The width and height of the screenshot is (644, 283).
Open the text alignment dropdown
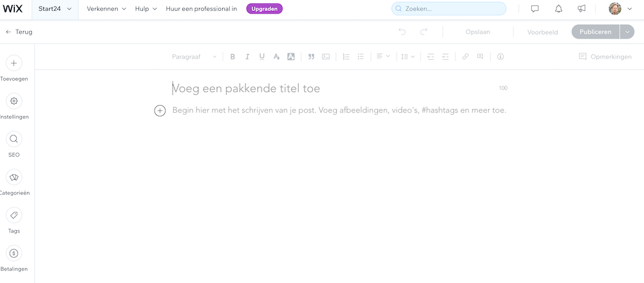click(383, 57)
